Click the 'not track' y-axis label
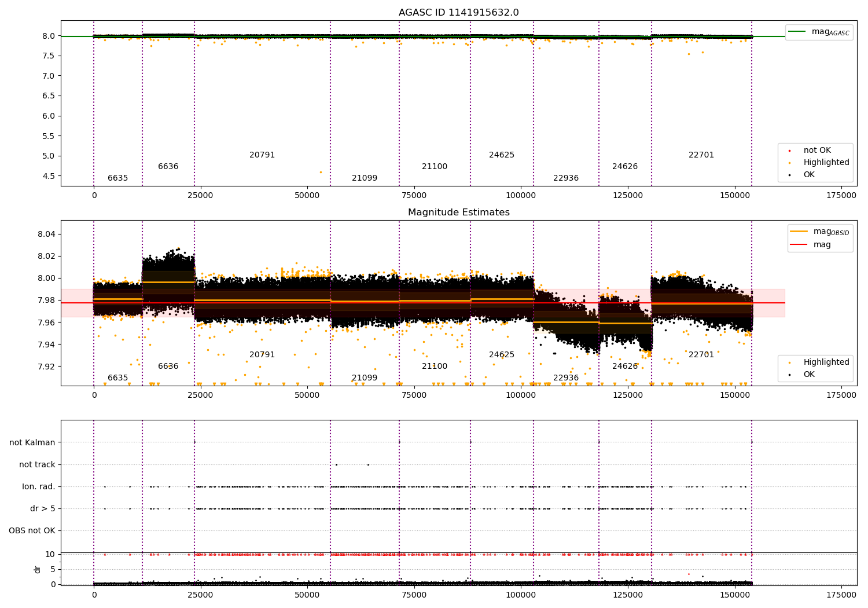Image resolution: width=868 pixels, height=608 pixels. 37,465
